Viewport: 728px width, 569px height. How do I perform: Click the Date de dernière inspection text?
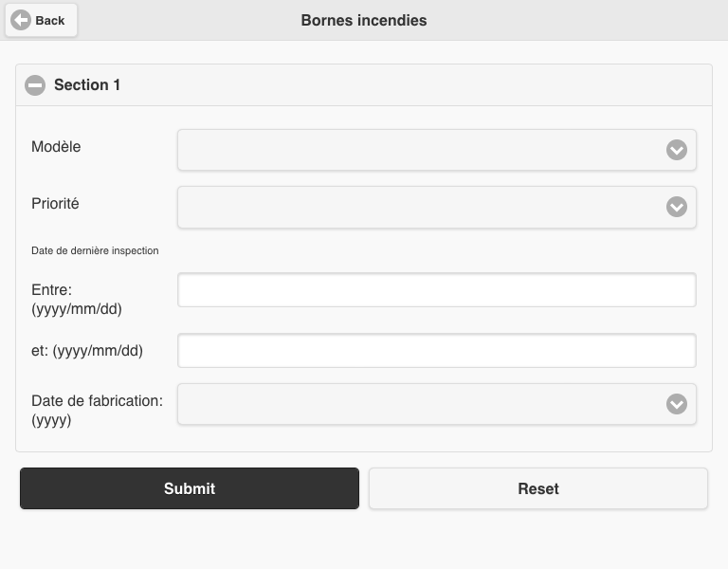(95, 250)
